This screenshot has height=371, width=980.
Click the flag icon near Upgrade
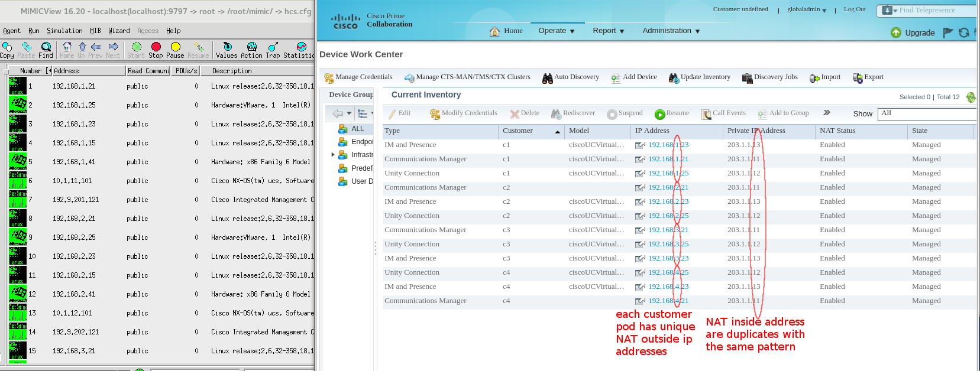(948, 32)
